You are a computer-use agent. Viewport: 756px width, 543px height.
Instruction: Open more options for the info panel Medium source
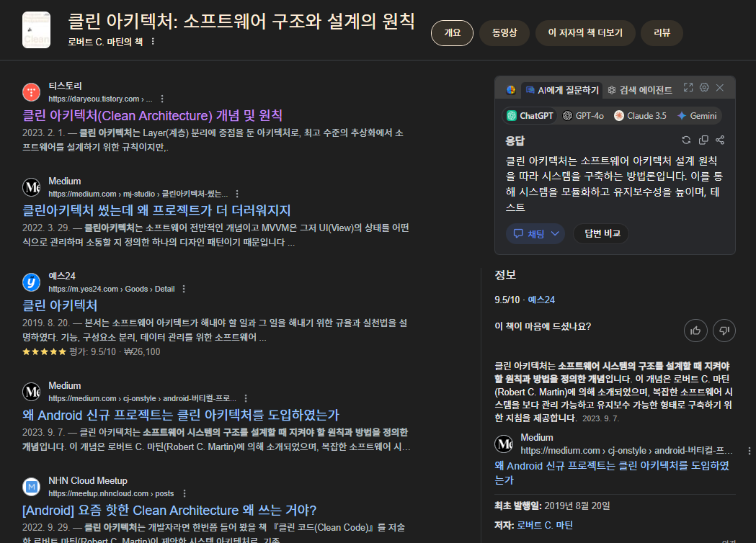pyautogui.click(x=749, y=451)
